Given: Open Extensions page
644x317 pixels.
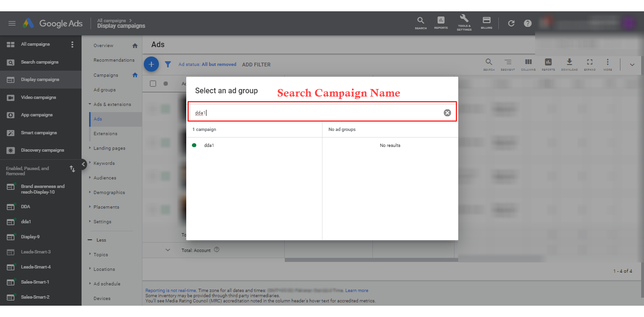Looking at the screenshot, I should 105,133.
